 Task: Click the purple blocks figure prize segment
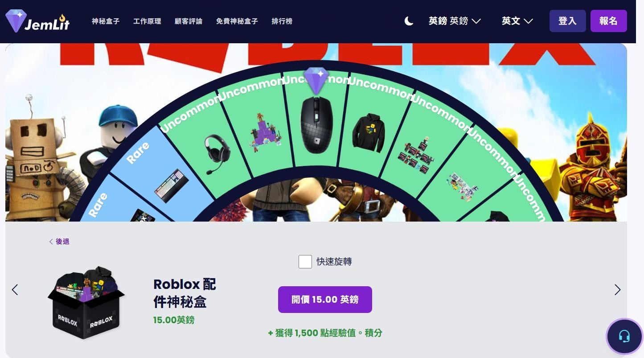(x=266, y=132)
